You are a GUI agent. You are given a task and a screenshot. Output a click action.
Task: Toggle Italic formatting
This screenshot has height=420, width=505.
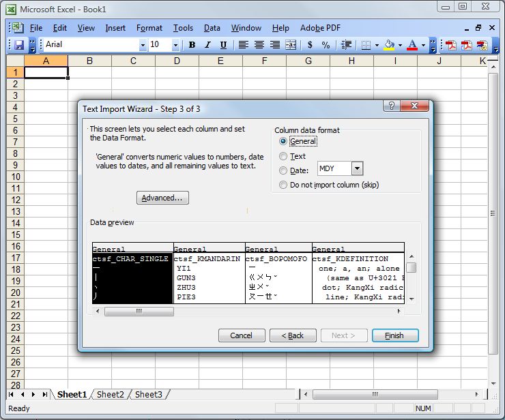click(207, 45)
